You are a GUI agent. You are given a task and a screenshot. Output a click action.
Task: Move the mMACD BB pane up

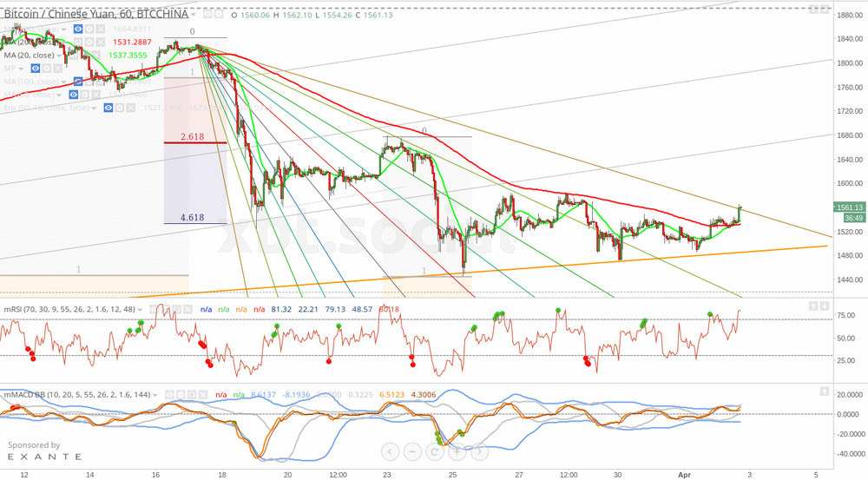click(x=825, y=391)
